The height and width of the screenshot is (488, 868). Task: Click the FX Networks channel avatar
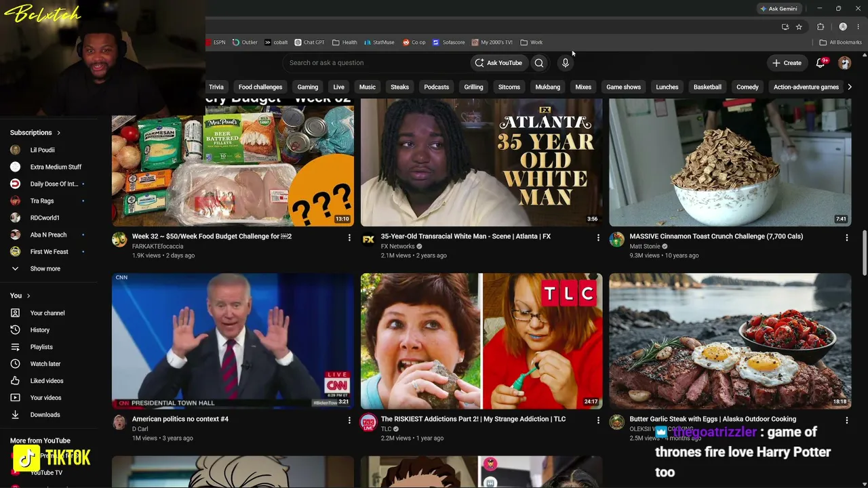point(368,240)
